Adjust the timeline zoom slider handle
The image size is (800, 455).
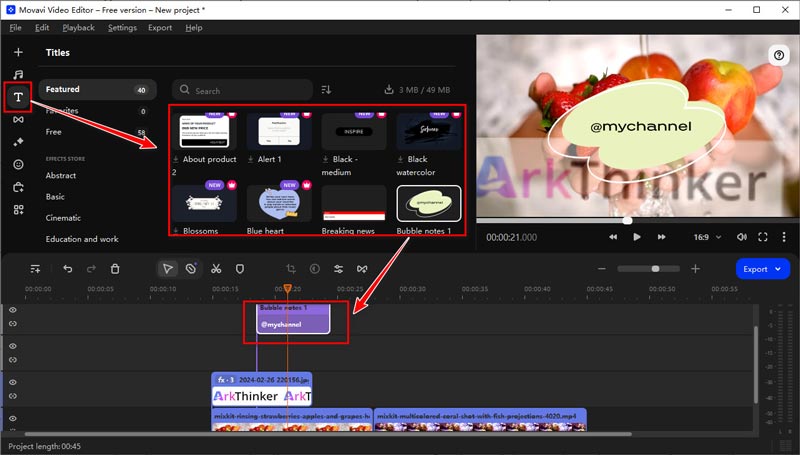[x=656, y=269]
